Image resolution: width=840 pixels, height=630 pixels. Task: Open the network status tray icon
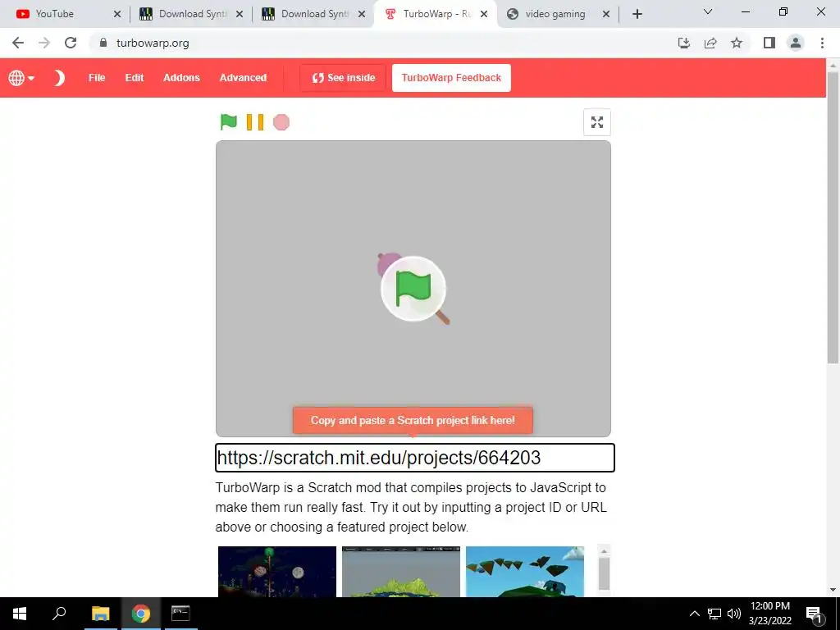[714, 614]
